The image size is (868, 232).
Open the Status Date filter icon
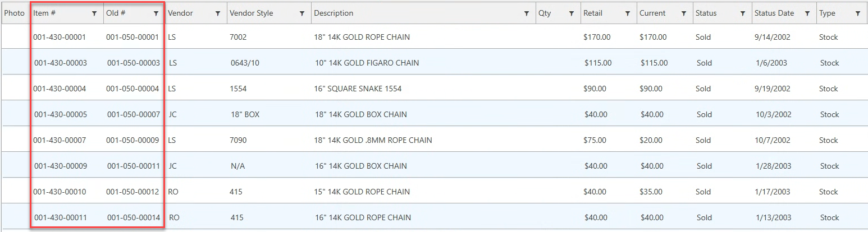tap(807, 13)
